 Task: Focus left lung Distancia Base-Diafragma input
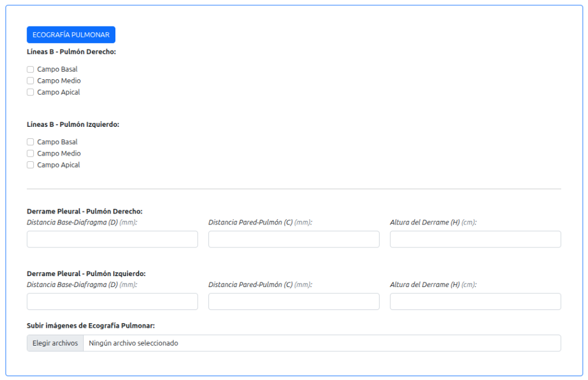tap(112, 301)
